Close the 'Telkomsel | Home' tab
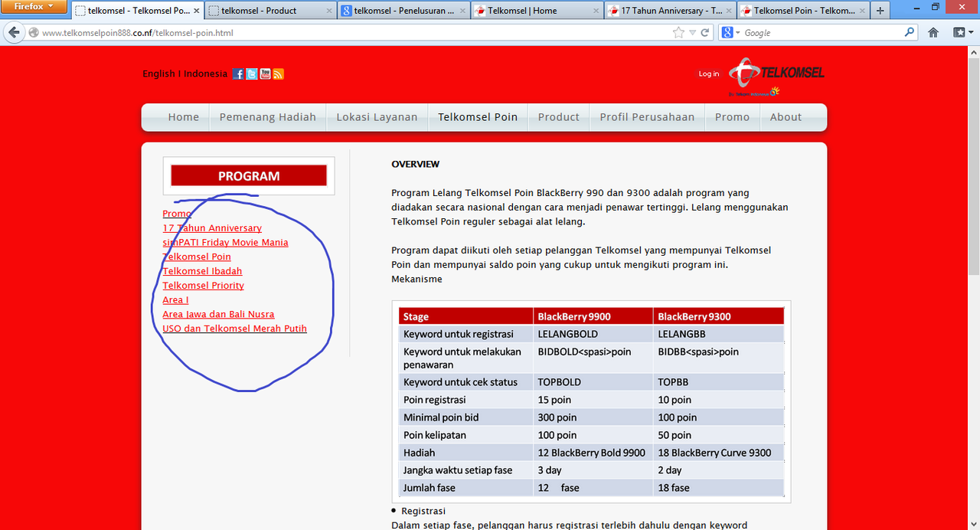Viewport: 980px width, 530px height. point(594,11)
